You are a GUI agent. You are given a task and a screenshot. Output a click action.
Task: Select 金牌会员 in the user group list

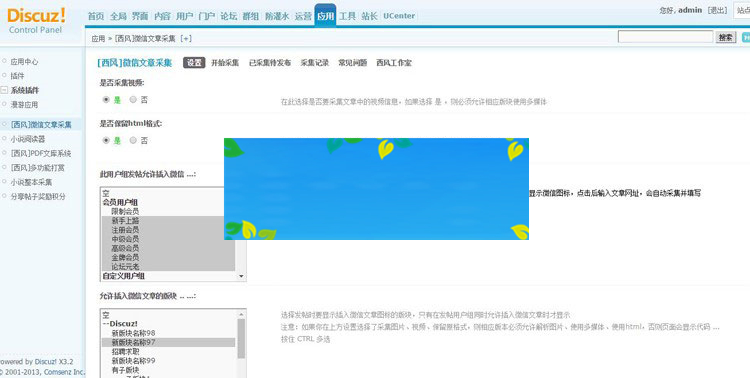pyautogui.click(x=125, y=257)
